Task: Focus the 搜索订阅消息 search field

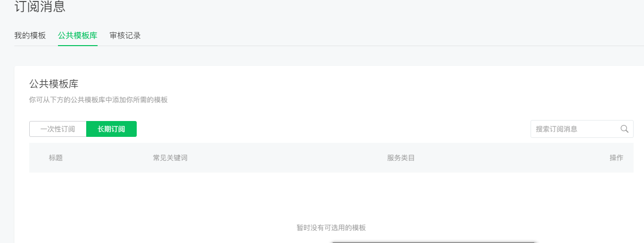Action: click(575, 129)
